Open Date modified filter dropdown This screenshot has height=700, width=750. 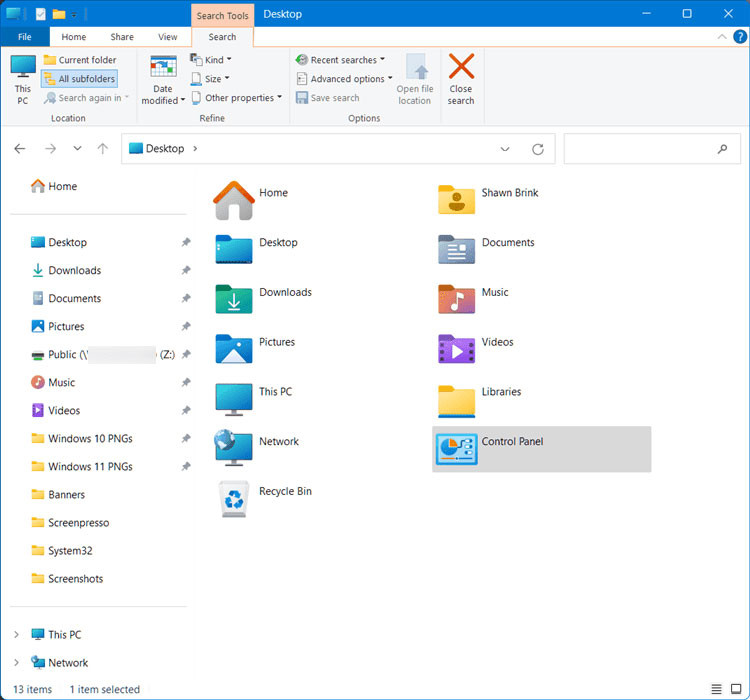point(163,79)
